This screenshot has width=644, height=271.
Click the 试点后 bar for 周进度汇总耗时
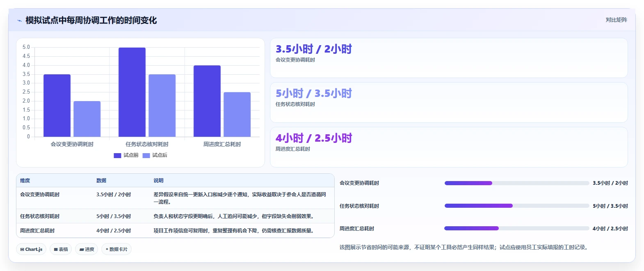pyautogui.click(x=237, y=115)
